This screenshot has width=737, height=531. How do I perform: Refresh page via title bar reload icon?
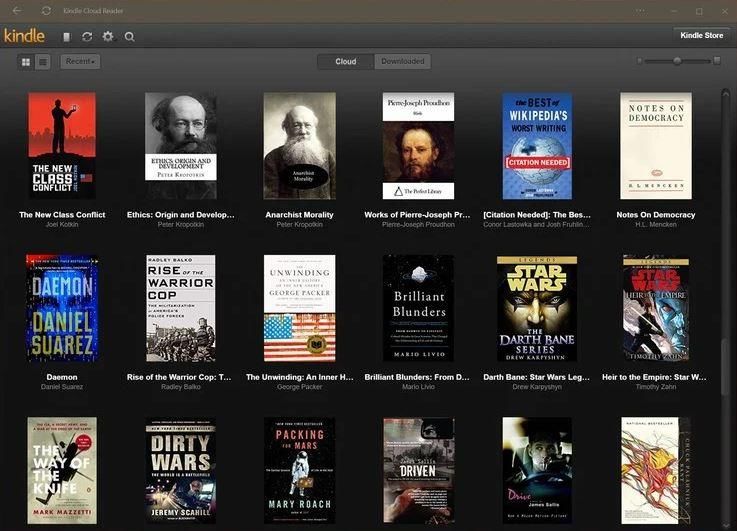[x=46, y=10]
